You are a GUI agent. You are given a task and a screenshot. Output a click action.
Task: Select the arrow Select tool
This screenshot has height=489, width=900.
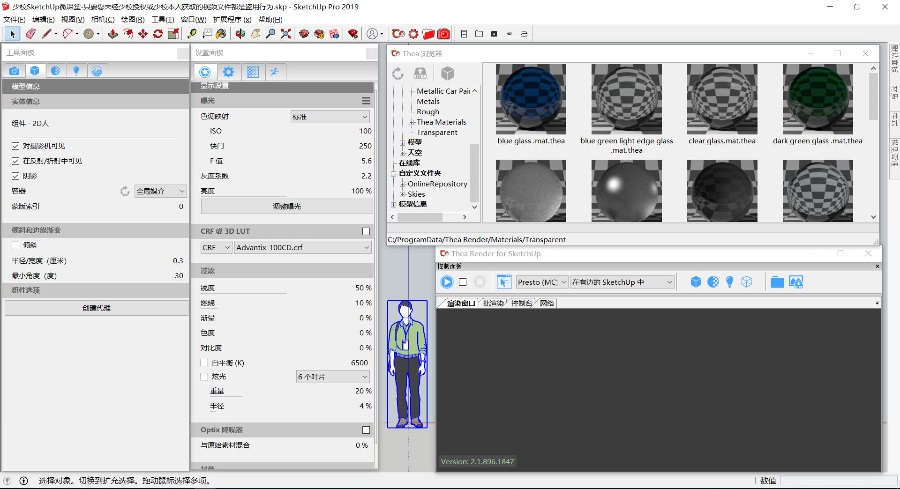[x=12, y=34]
